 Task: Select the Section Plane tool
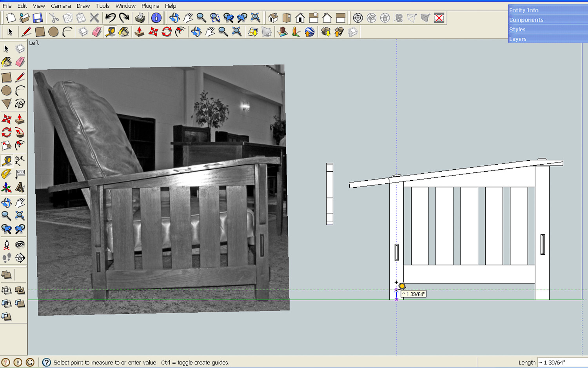20,258
